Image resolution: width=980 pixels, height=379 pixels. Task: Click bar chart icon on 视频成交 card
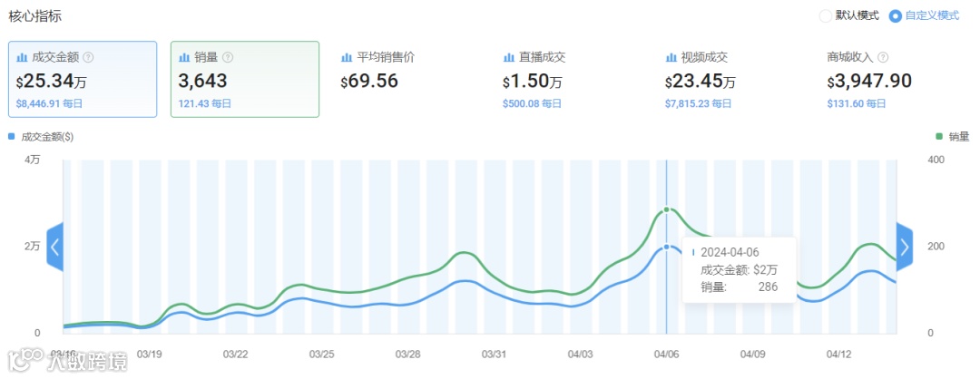(671, 57)
